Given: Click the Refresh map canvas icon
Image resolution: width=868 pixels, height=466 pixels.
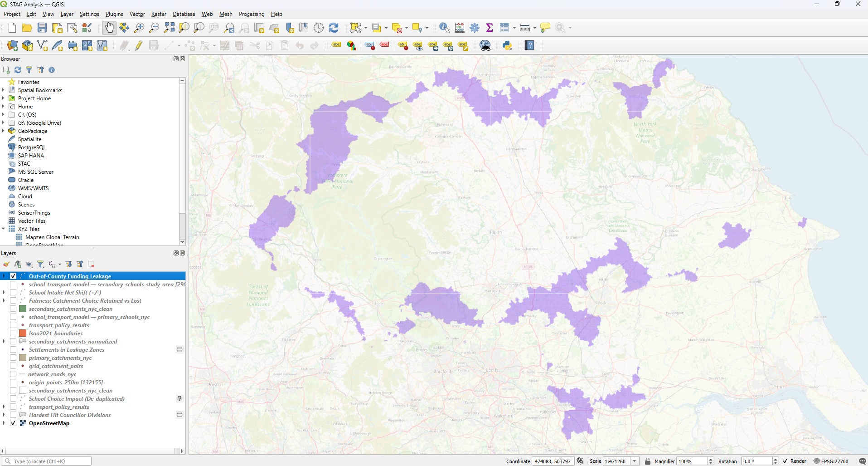Looking at the screenshot, I should [334, 28].
